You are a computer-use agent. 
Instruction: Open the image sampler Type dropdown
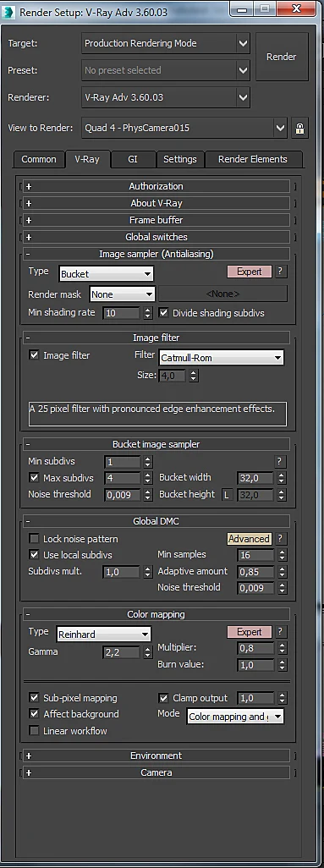106,273
